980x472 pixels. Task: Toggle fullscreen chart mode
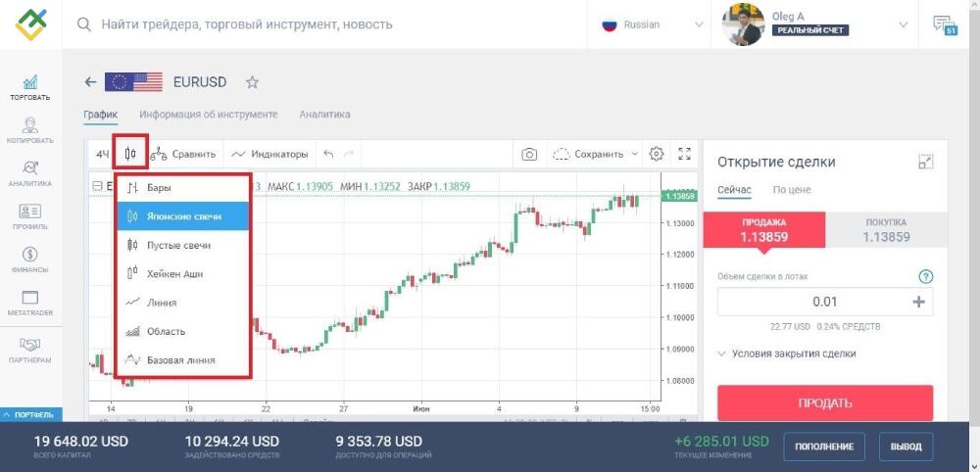point(684,154)
